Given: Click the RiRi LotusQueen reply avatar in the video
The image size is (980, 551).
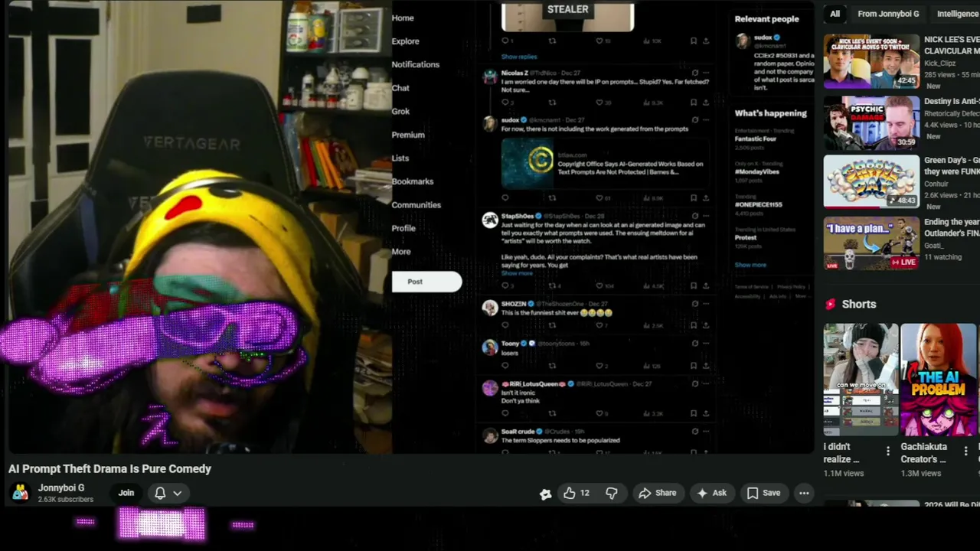Looking at the screenshot, I should [490, 388].
